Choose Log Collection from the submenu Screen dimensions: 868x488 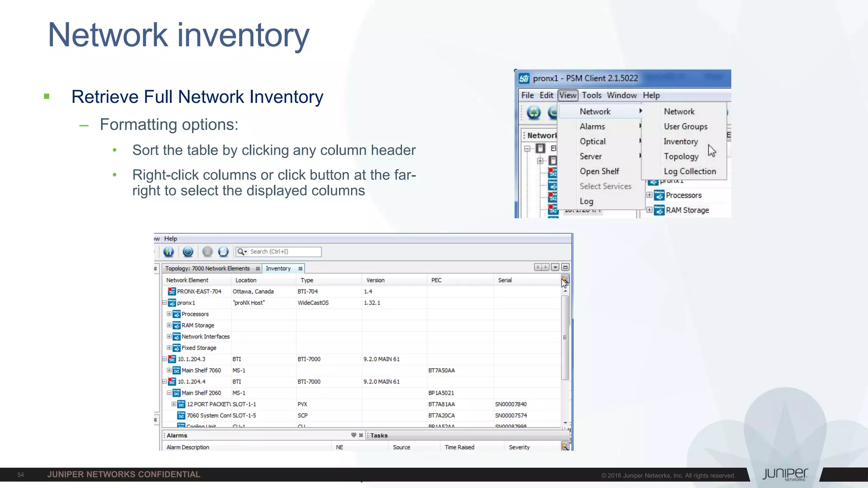click(x=690, y=171)
